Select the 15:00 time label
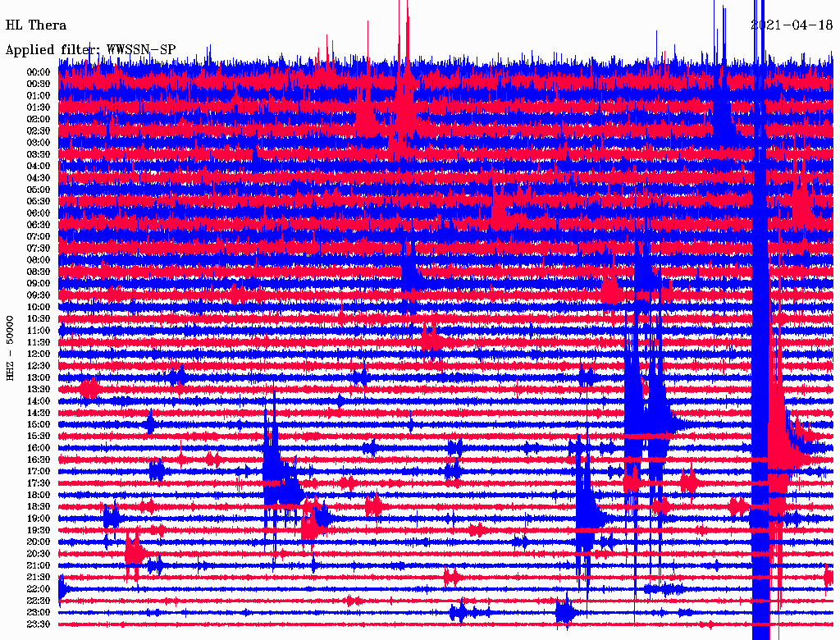840x640 pixels. 39,424
